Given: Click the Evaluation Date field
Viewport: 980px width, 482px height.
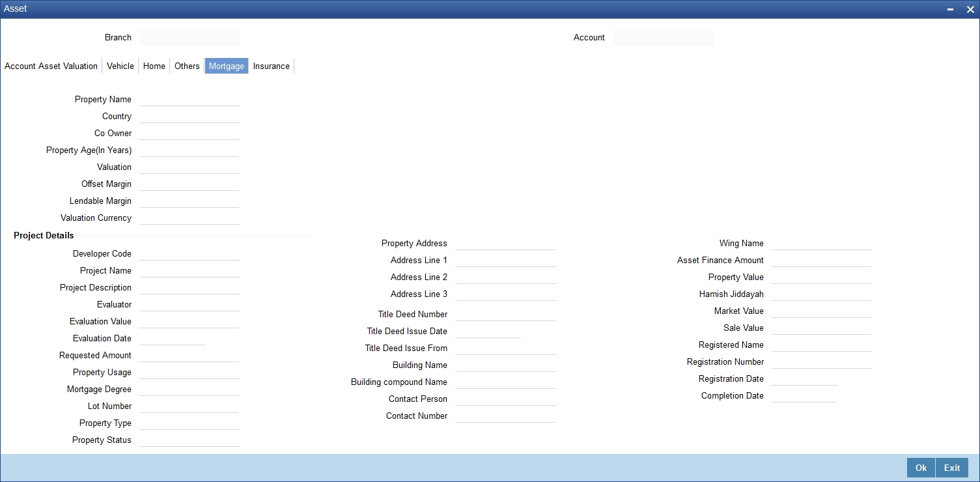Looking at the screenshot, I should pyautogui.click(x=172, y=338).
